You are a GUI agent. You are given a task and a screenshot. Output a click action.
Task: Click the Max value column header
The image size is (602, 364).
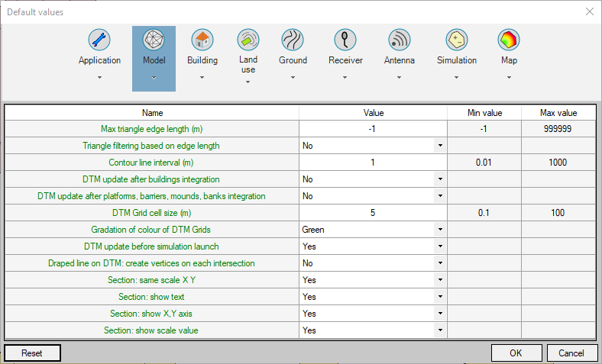[x=558, y=113]
